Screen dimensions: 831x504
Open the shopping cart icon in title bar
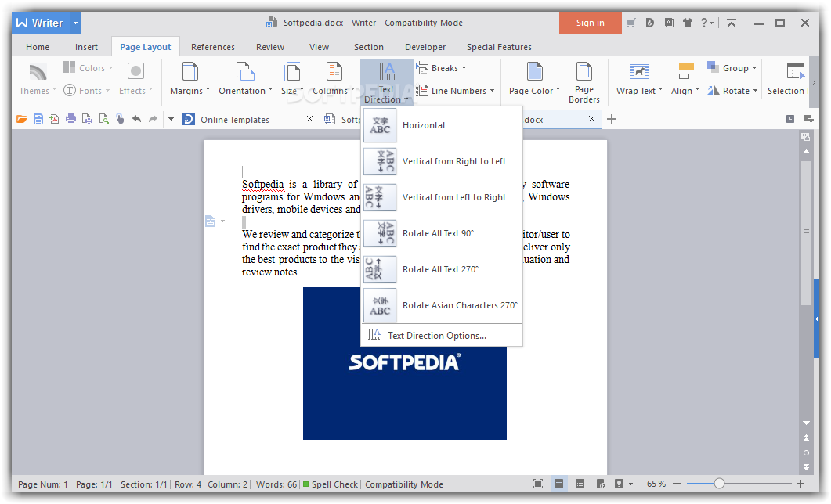click(630, 23)
